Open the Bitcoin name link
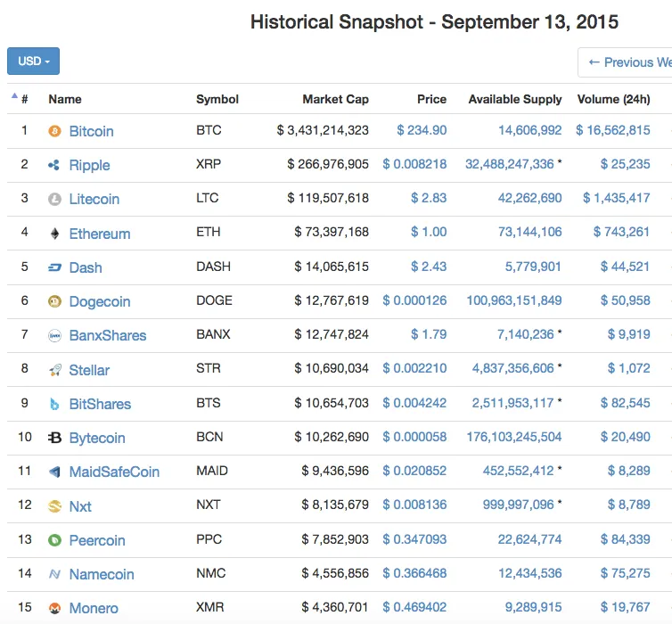The height and width of the screenshot is (624, 672). pyautogui.click(x=91, y=131)
